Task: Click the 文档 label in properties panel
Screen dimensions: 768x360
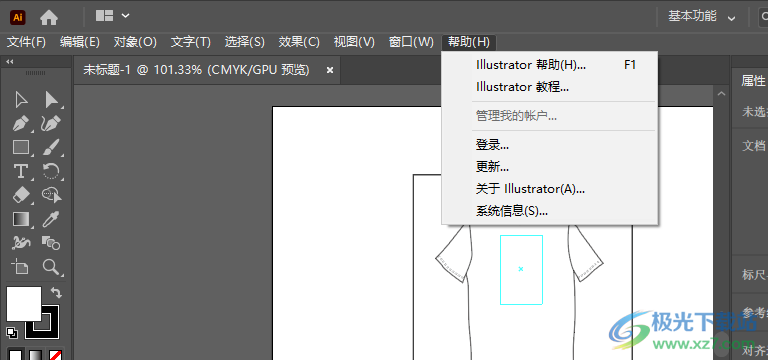Action: point(753,145)
